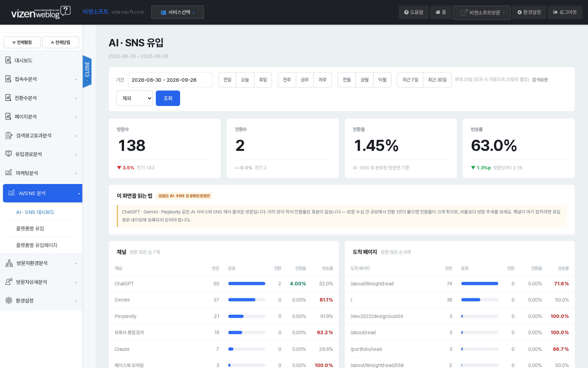The image size is (588, 368).
Task: Click the Perplexity channel row
Action: tap(224, 316)
